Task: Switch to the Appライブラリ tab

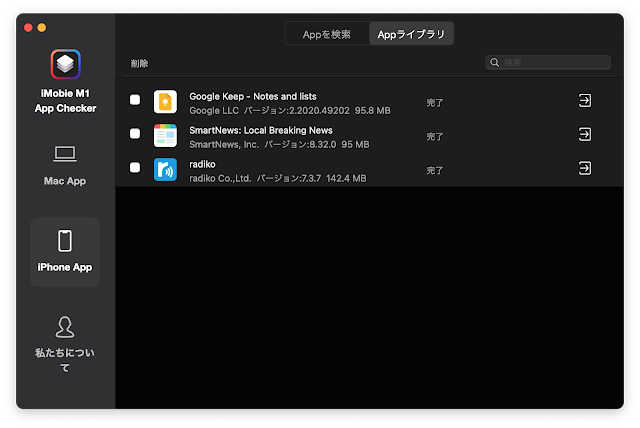Action: pyautogui.click(x=411, y=34)
